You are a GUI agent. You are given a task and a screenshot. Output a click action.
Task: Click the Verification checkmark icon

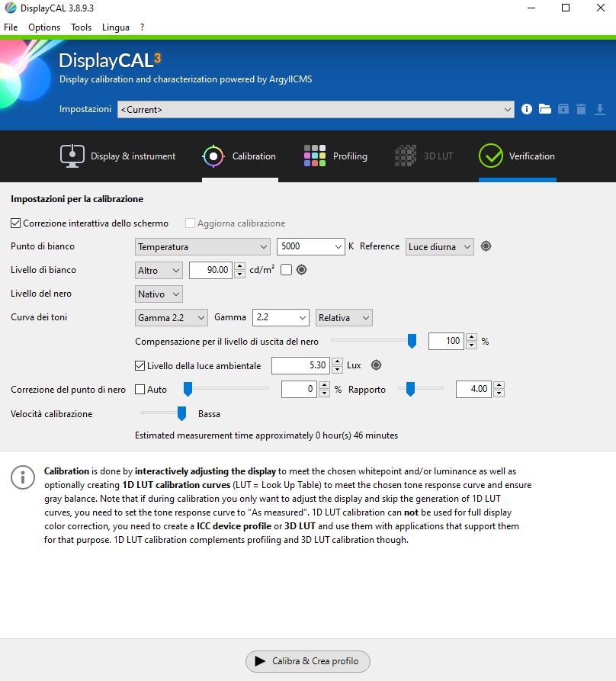pyautogui.click(x=491, y=156)
